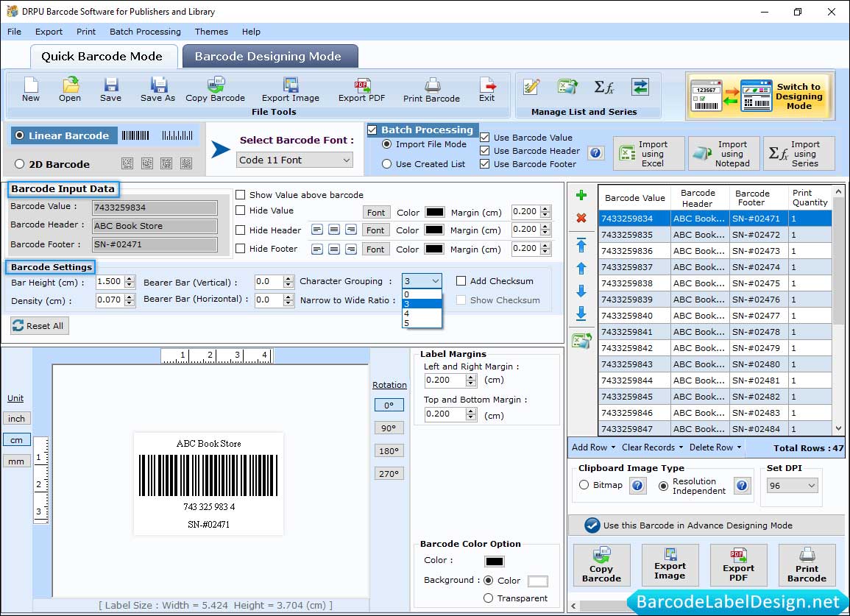Uncheck Use Barcode Value checkbox

485,137
